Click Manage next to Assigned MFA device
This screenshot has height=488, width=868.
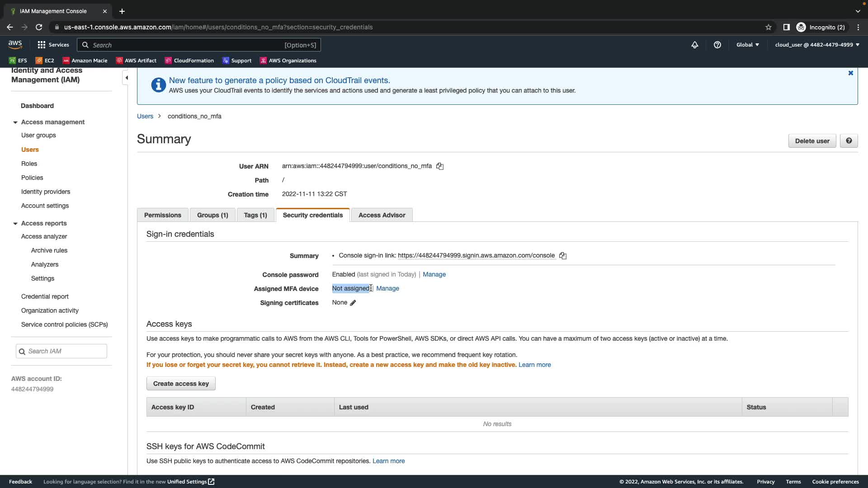click(387, 288)
